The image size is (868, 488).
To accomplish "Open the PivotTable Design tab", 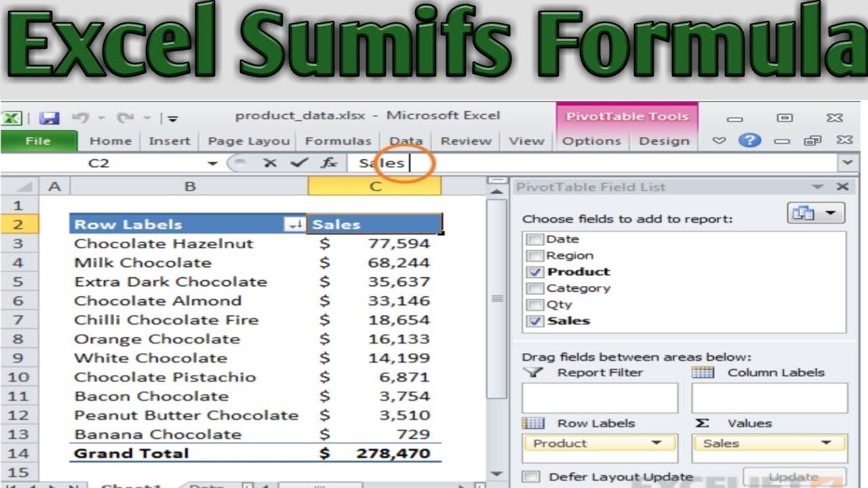I will [664, 141].
